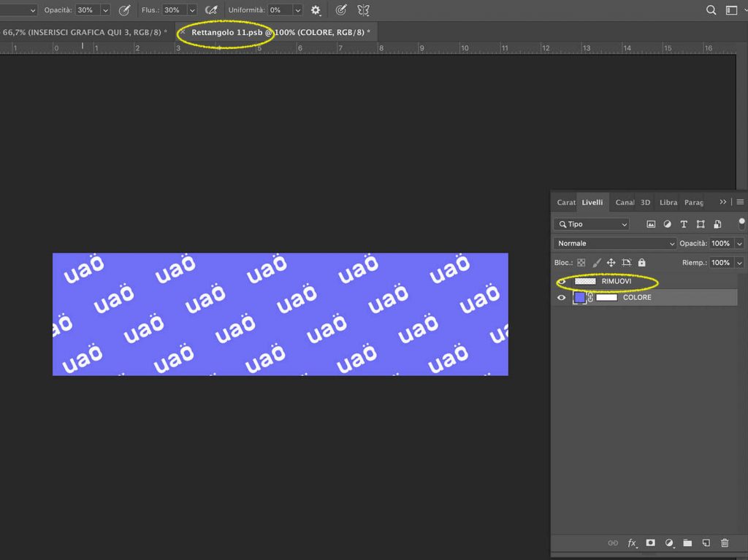Click the delete layer trash icon
Screen dimensions: 748x560
pos(725,543)
